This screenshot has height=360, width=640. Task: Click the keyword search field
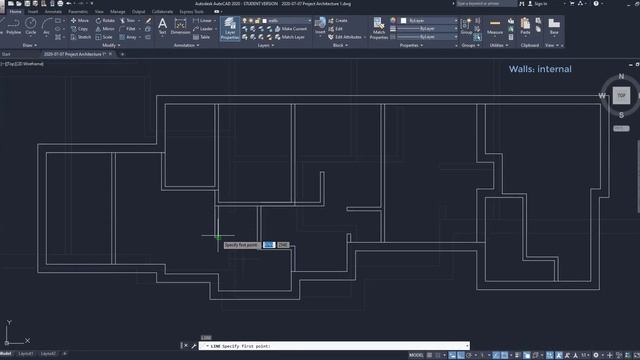coord(486,4)
